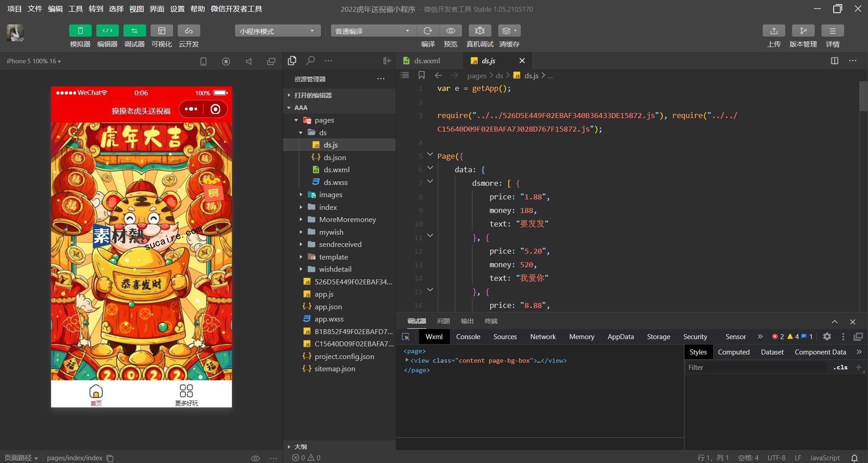Detach the simulator window
Screen dimensions: 868x463
271,61
